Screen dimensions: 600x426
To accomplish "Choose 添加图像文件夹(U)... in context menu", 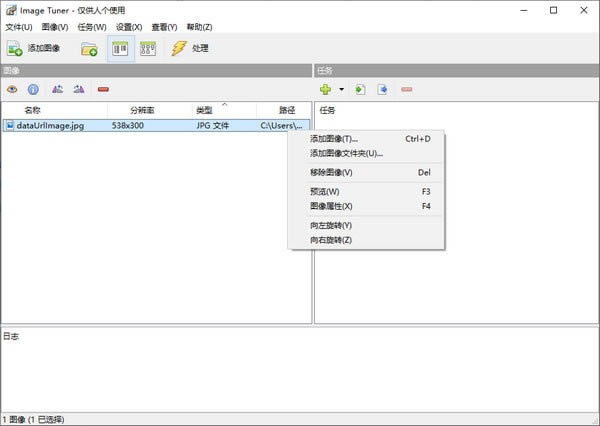I will (x=366, y=153).
